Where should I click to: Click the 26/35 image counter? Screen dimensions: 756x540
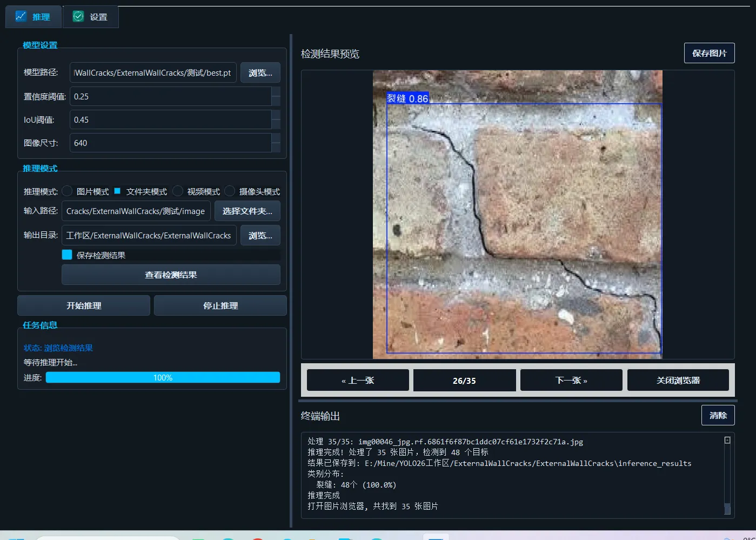464,380
